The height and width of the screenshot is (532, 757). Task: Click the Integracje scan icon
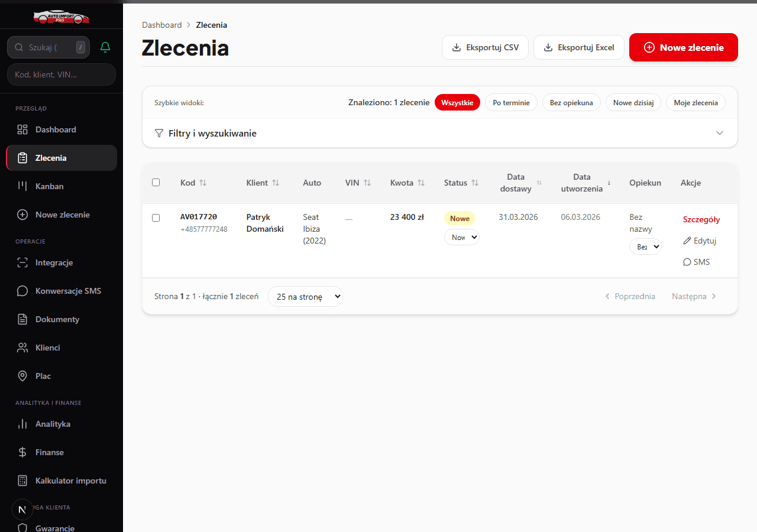point(22,262)
